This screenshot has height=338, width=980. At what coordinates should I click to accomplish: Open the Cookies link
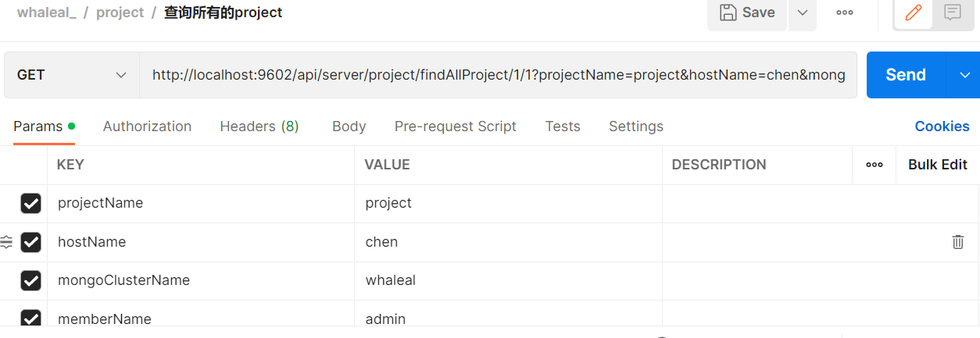pyautogui.click(x=942, y=126)
